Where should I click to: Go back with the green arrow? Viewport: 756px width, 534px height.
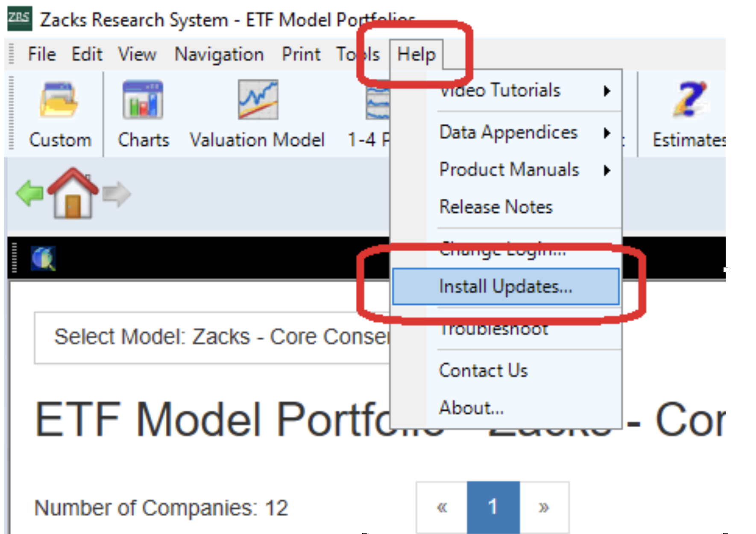[x=29, y=193]
